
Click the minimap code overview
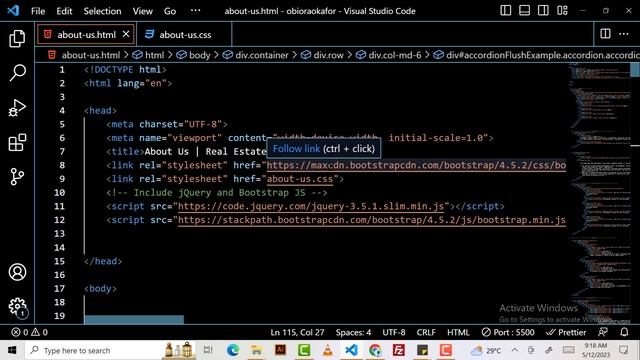coord(599,192)
